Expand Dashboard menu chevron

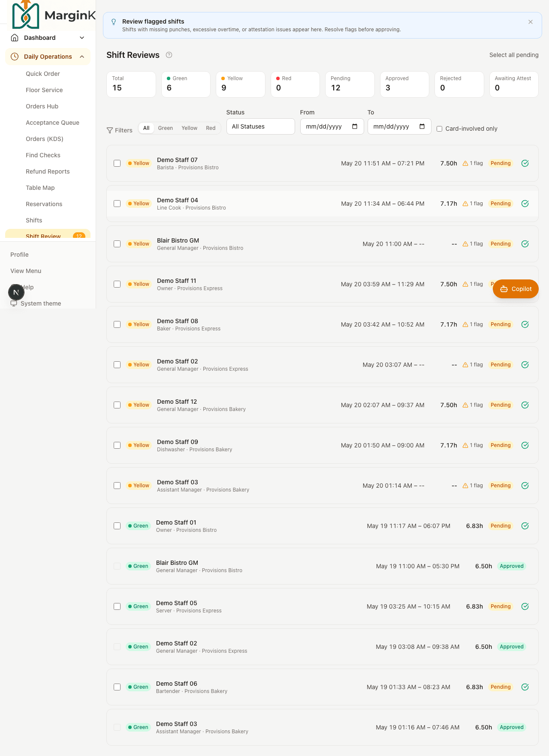(82, 38)
